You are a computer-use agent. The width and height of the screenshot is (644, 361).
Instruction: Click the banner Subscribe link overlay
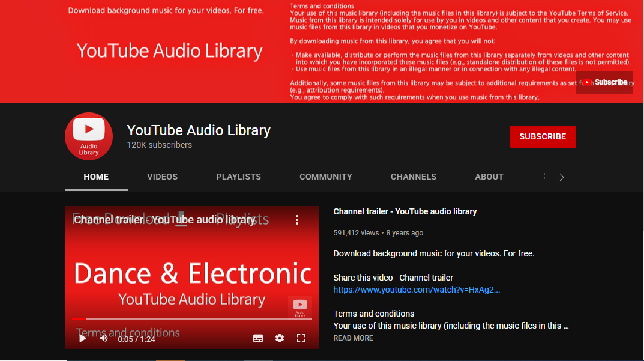604,82
